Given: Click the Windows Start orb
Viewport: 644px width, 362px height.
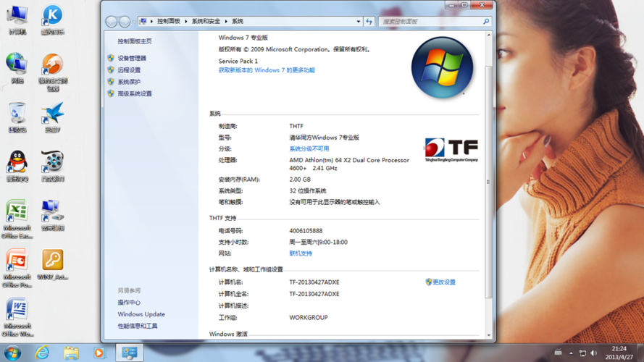Looking at the screenshot, I should (x=12, y=353).
